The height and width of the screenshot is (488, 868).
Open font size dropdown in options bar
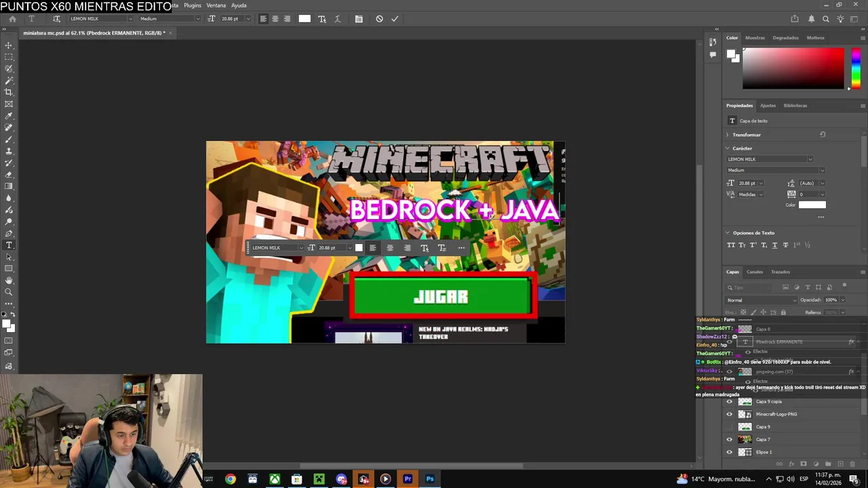click(248, 19)
